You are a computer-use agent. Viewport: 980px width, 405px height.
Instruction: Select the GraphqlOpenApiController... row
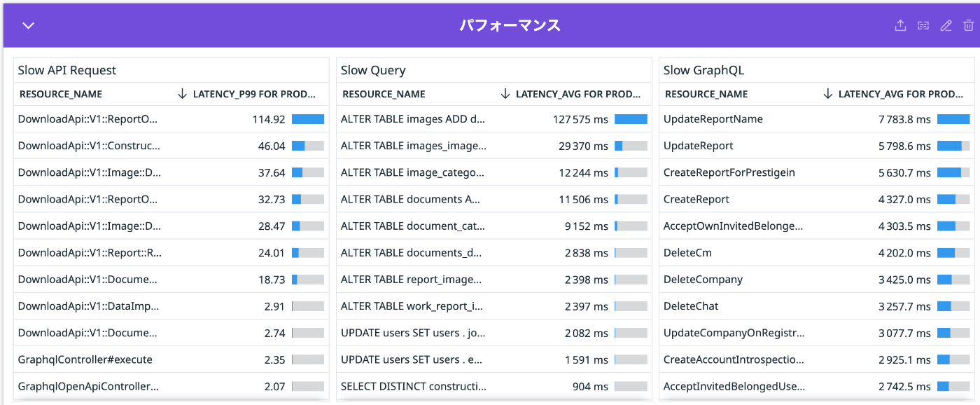(171, 386)
